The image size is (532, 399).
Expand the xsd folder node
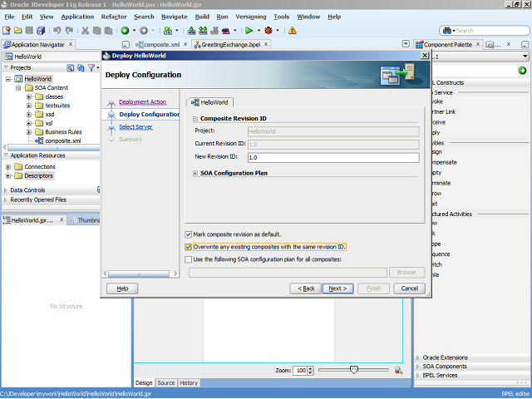(29, 115)
